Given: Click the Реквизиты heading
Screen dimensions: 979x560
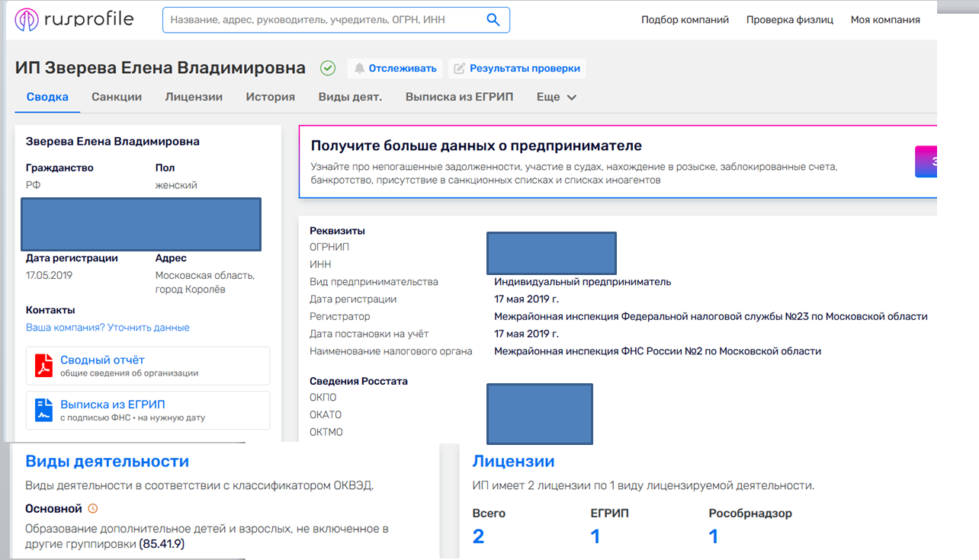Looking at the screenshot, I should point(337,231).
